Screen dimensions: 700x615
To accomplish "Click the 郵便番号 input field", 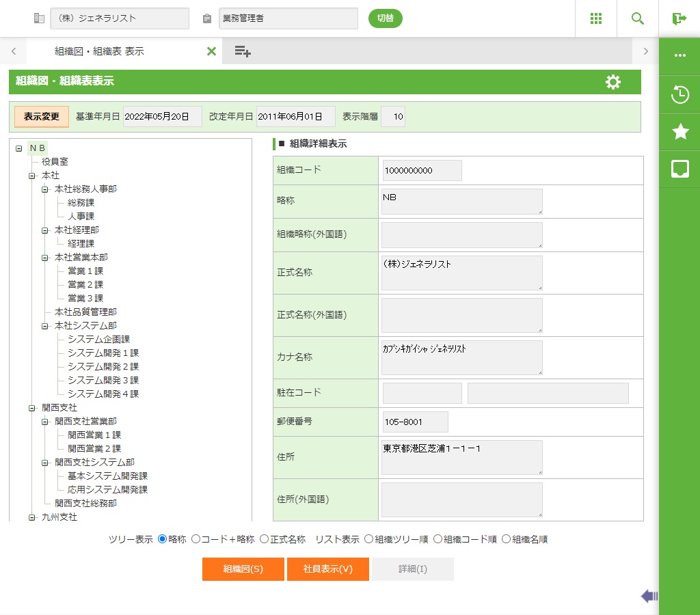I will (x=416, y=422).
